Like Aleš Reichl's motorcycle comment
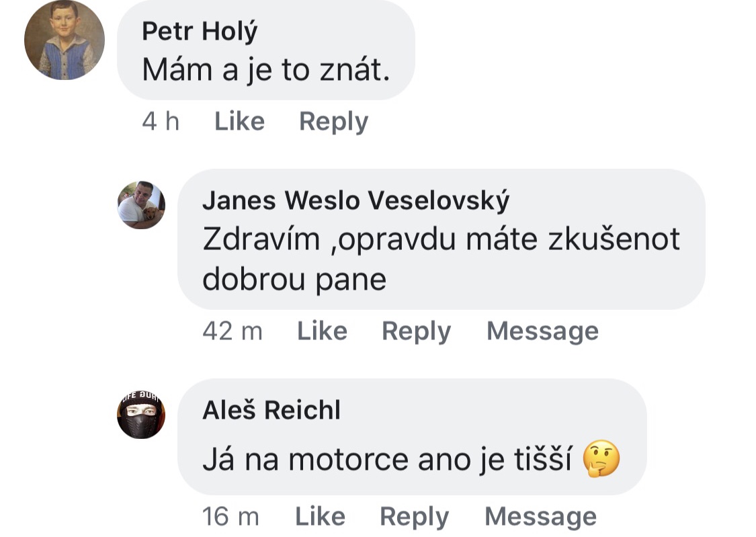 (x=320, y=516)
